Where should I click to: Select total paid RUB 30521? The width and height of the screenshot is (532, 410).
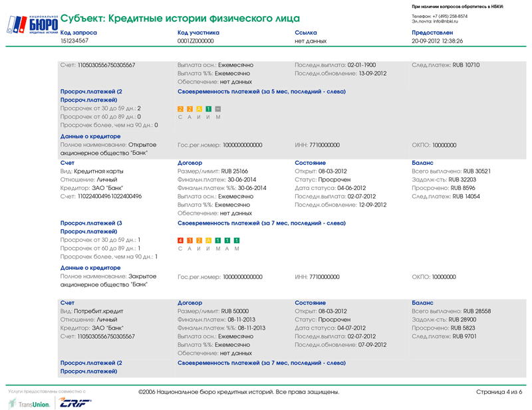pyautogui.click(x=477, y=171)
